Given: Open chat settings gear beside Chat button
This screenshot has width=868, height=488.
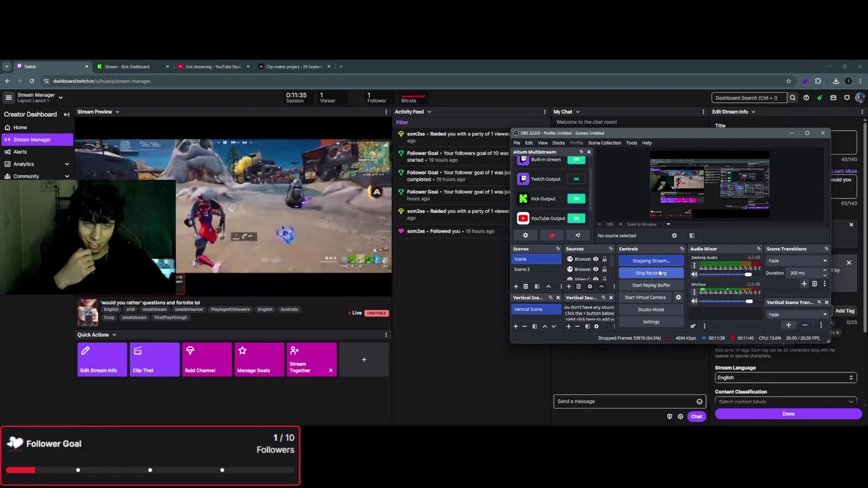Looking at the screenshot, I should [x=680, y=416].
